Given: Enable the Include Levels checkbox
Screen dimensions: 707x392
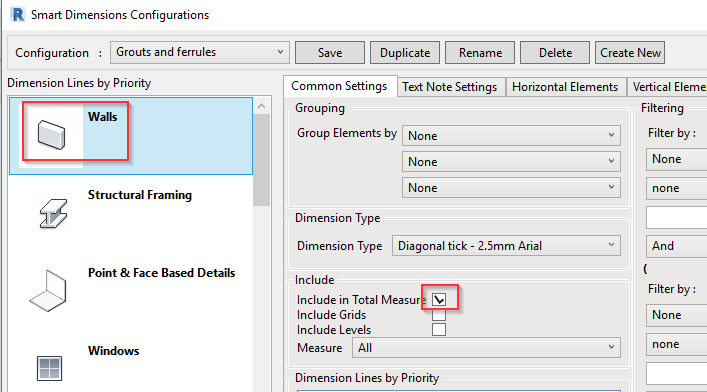Looking at the screenshot, I should click(x=439, y=330).
